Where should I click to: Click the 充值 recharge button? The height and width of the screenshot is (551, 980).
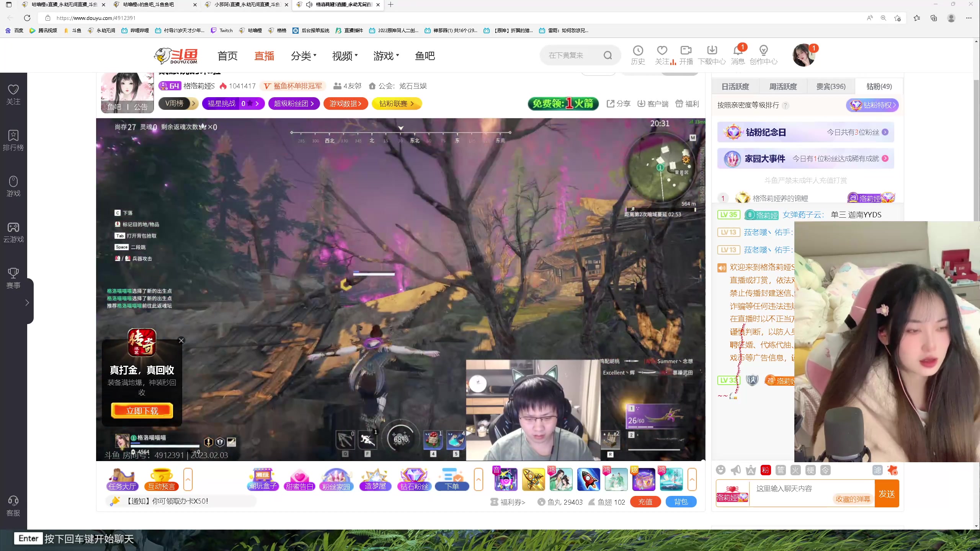(645, 502)
